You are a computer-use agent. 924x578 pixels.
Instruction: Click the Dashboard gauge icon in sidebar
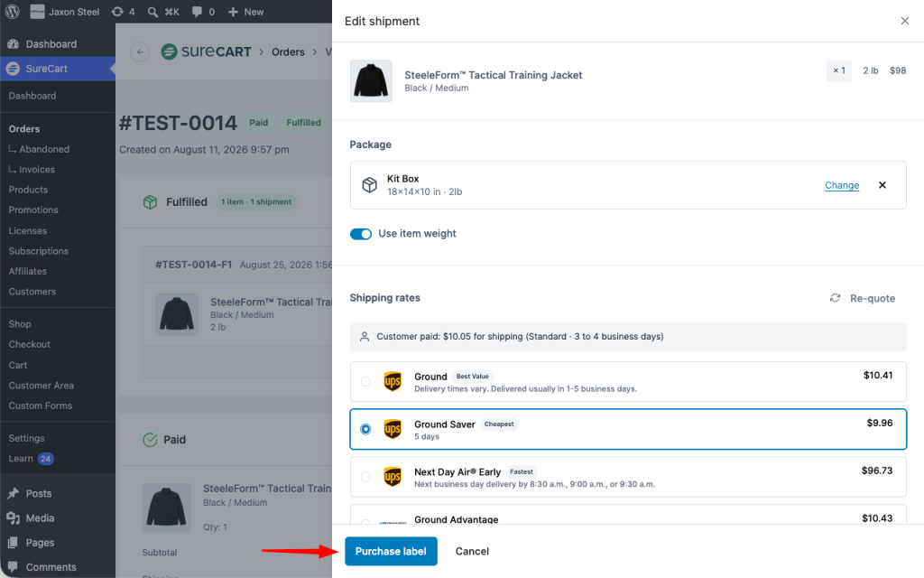click(13, 44)
